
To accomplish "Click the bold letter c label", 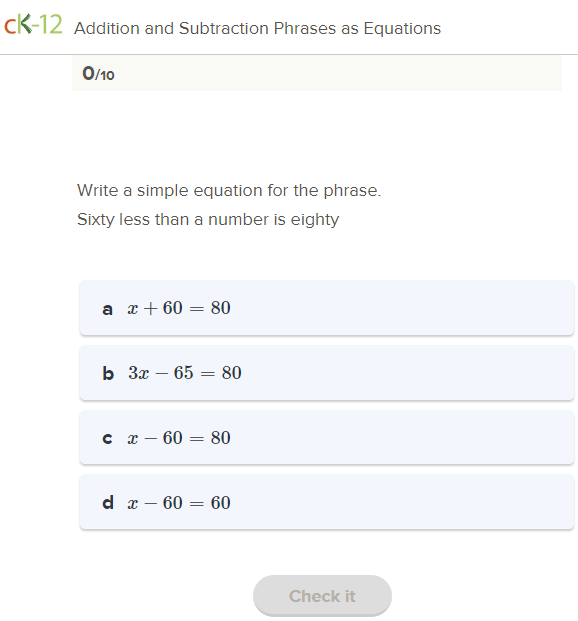I will tap(107, 438).
